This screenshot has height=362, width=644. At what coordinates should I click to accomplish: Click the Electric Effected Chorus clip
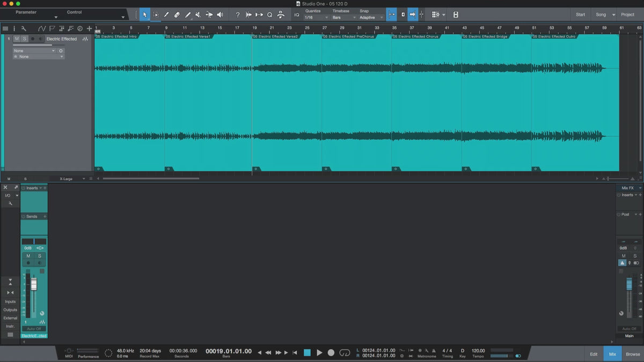[426, 102]
